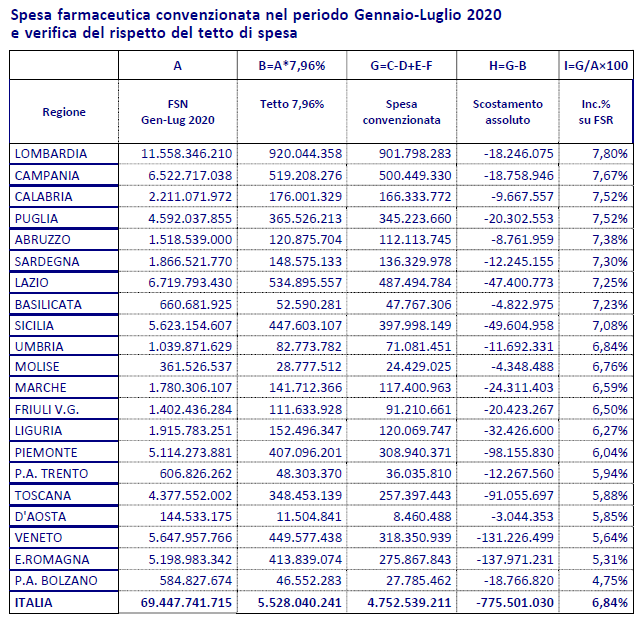Image resolution: width=642 pixels, height=621 pixels.
Task: Select the LOMBARDIA region cell
Action: point(64,154)
